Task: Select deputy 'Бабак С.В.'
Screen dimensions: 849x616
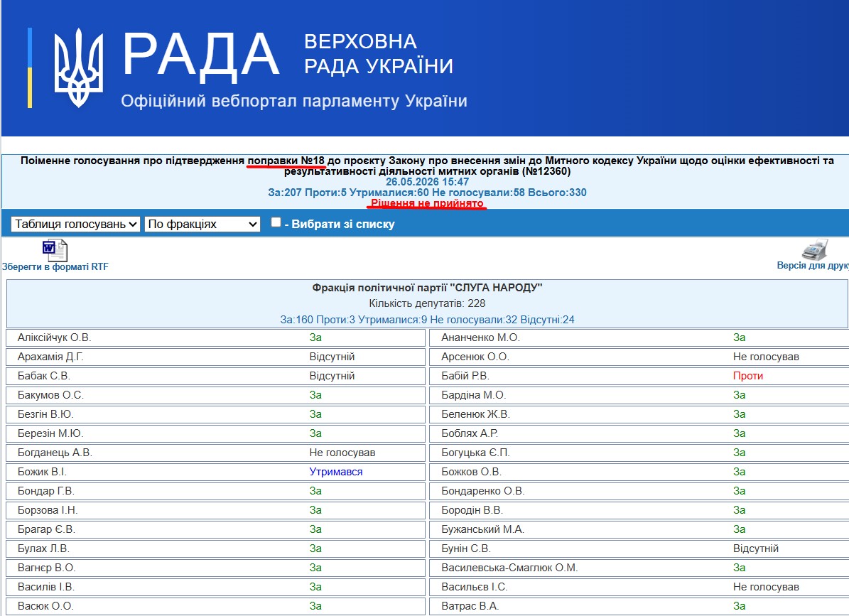Action: (44, 376)
